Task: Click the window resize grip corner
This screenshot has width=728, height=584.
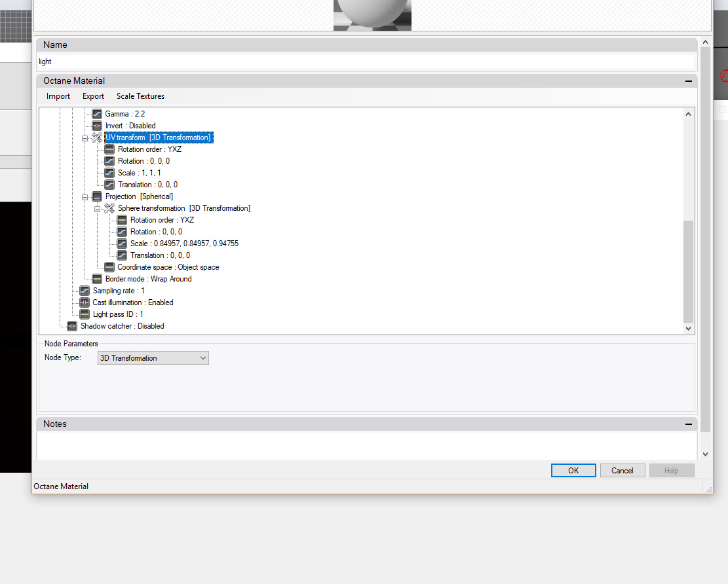Action: [708, 489]
